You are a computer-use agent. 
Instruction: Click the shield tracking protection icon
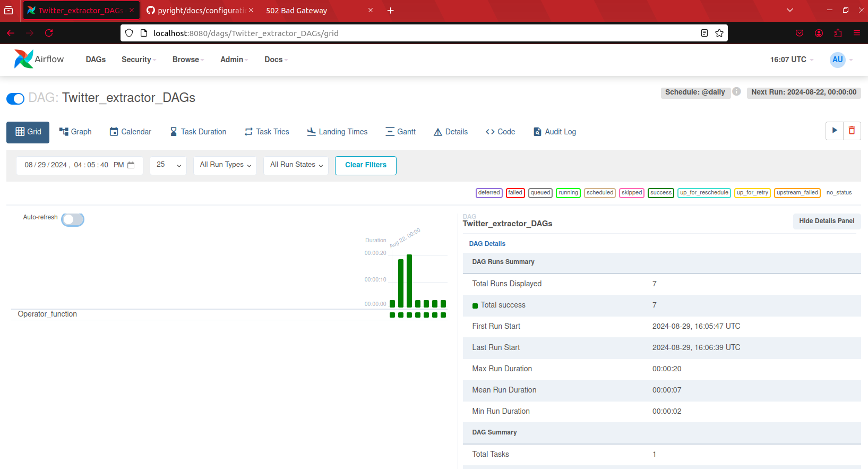[x=129, y=33]
